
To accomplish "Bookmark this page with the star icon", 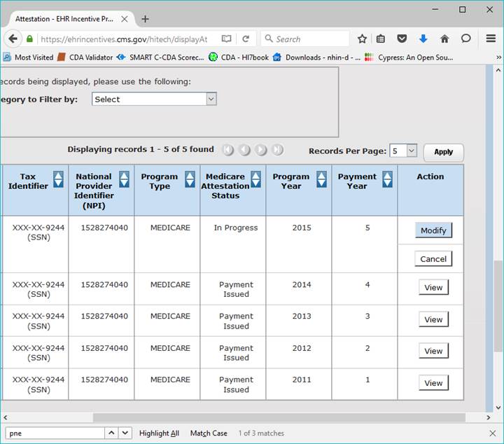I will click(362, 39).
